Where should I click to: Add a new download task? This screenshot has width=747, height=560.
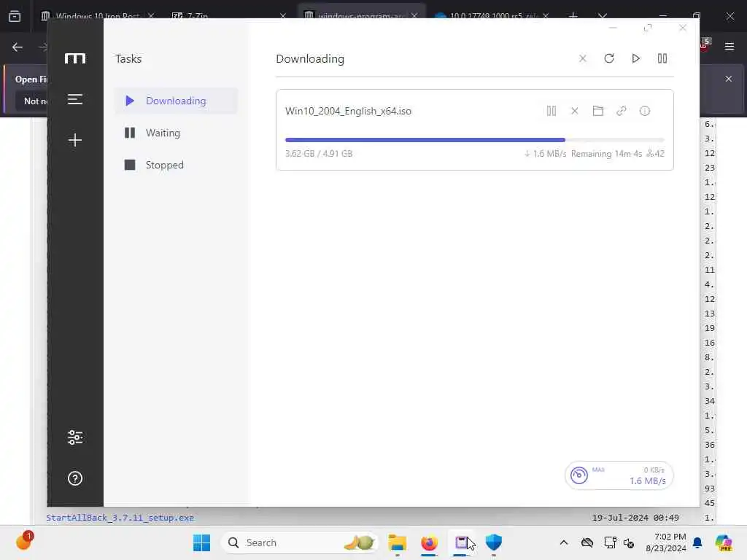coord(75,140)
